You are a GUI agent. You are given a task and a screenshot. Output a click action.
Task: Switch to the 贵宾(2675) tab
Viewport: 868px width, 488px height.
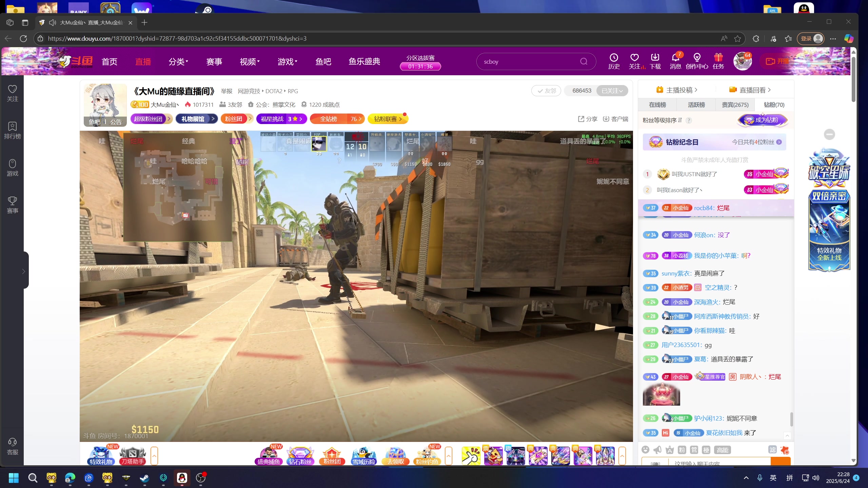[x=735, y=105]
